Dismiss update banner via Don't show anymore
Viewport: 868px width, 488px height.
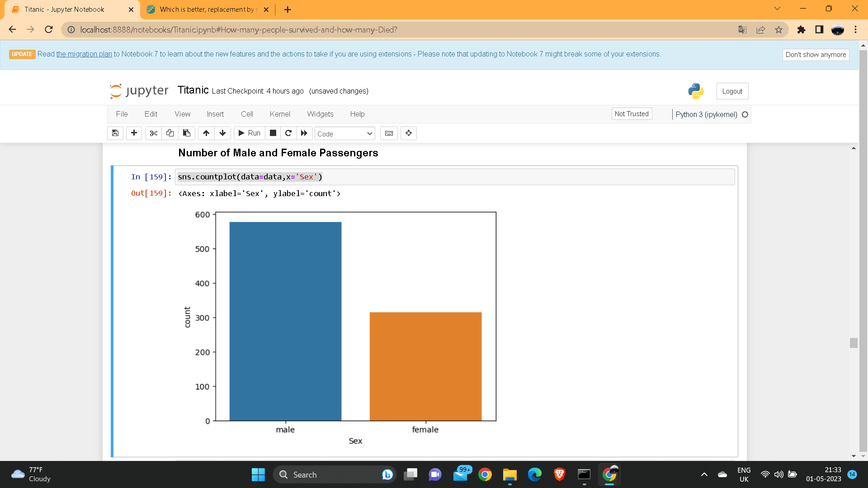click(816, 55)
